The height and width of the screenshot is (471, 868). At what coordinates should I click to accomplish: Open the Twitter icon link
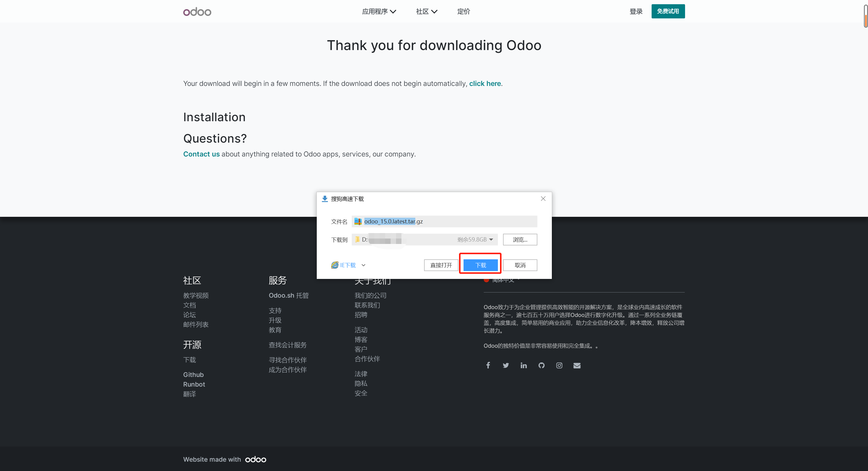tap(506, 365)
